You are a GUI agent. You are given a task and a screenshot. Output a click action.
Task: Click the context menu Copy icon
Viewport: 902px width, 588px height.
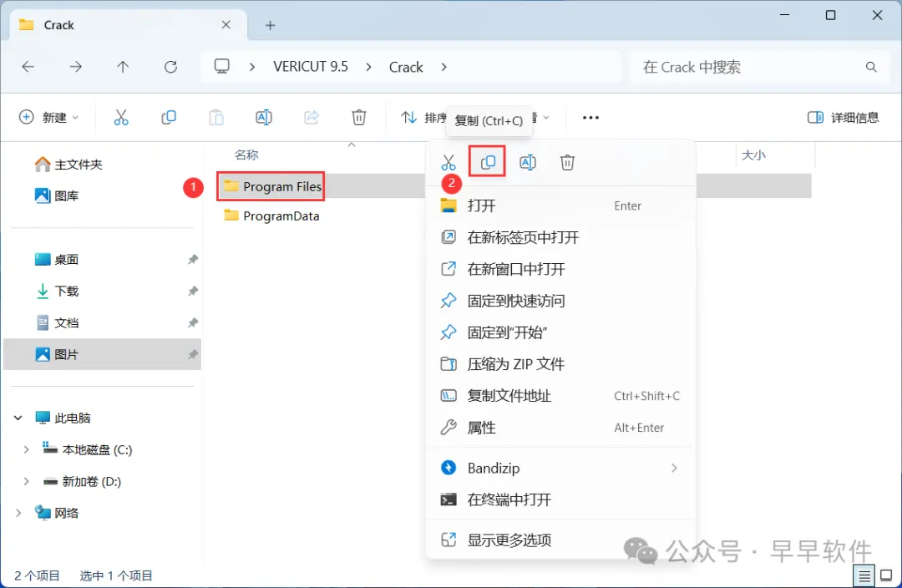coord(488,162)
